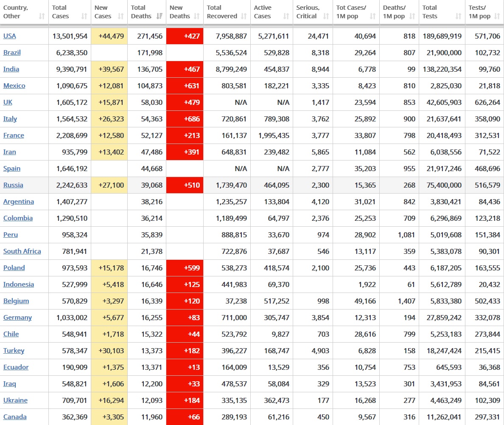Open the Spain country link
The image size is (504, 425).
[x=12, y=169]
